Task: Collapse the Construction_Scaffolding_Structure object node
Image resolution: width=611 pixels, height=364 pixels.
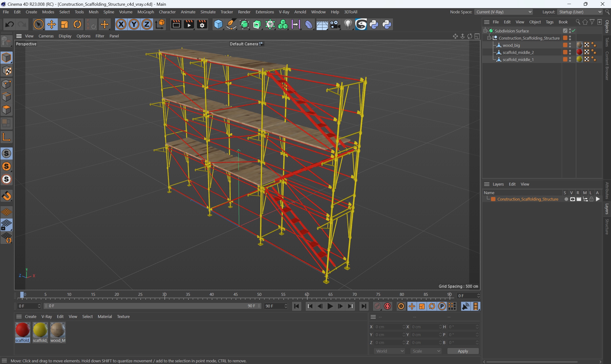Action: pyautogui.click(x=489, y=38)
